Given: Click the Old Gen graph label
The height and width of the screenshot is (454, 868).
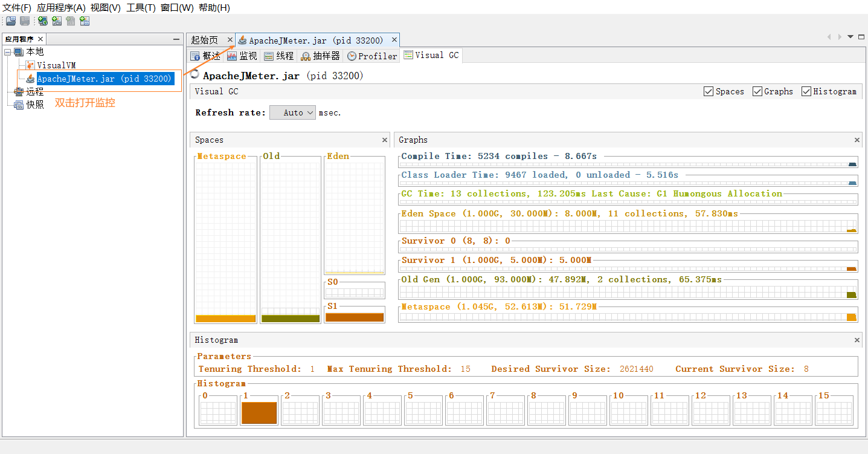Looking at the screenshot, I should [x=562, y=279].
